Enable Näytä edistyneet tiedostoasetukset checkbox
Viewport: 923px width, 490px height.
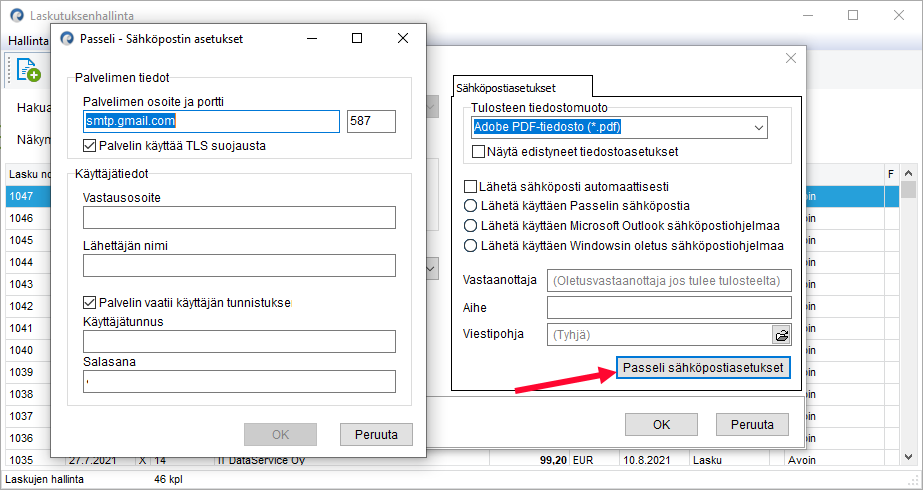478,152
